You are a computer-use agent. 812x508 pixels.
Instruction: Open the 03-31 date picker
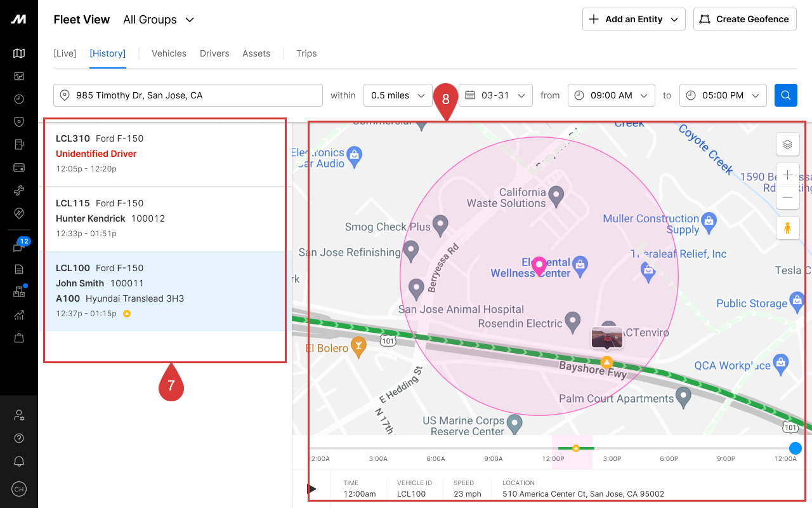495,95
